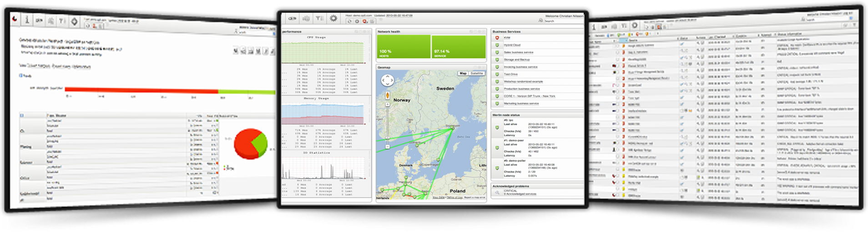Click the Stockholm marker on Geomap
This screenshot has width=868, height=232.
point(452,128)
